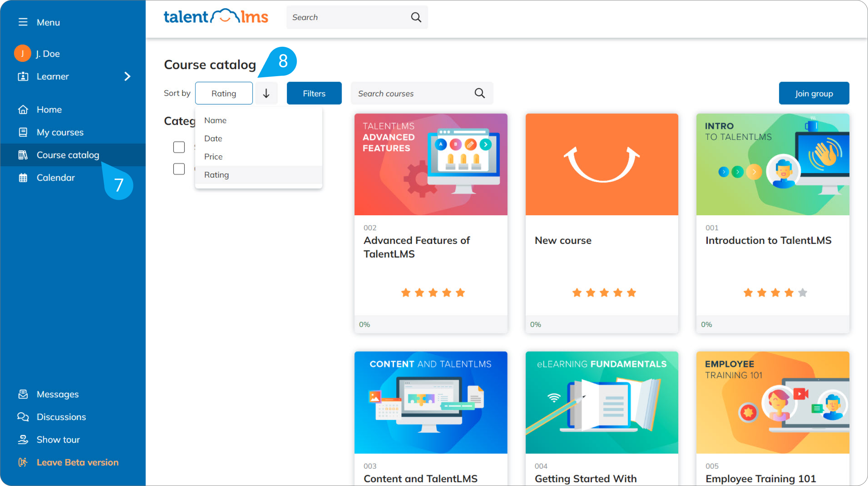Click Advanced Features 0% progress bar
This screenshot has height=486, width=868.
tap(431, 324)
